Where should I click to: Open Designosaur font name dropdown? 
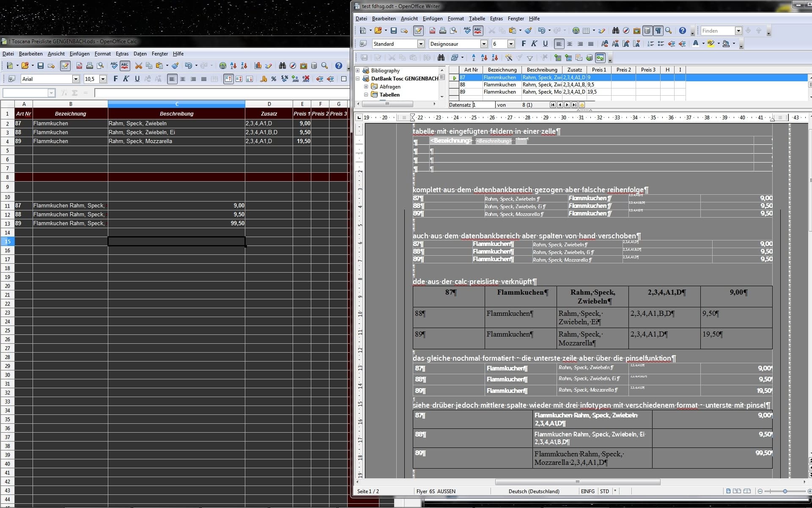tap(484, 44)
